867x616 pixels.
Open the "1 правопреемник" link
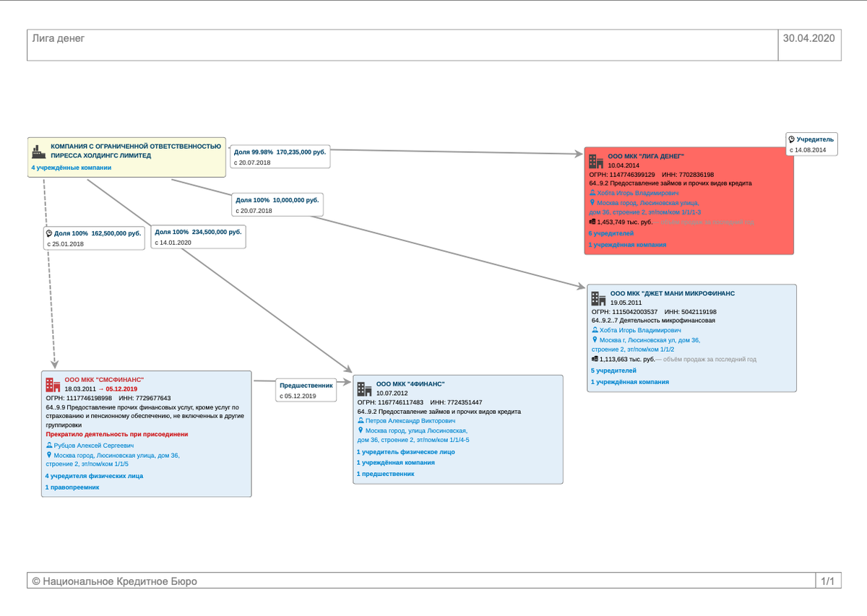point(72,487)
